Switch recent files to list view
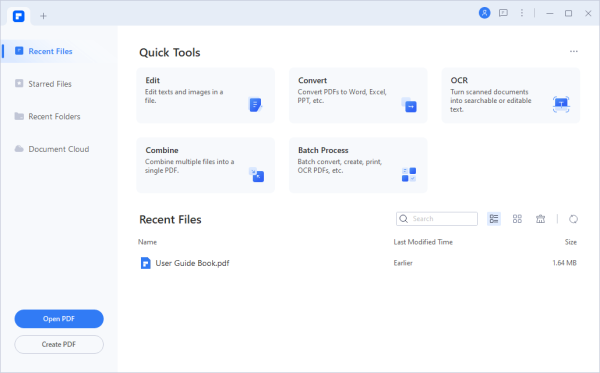 coord(494,219)
